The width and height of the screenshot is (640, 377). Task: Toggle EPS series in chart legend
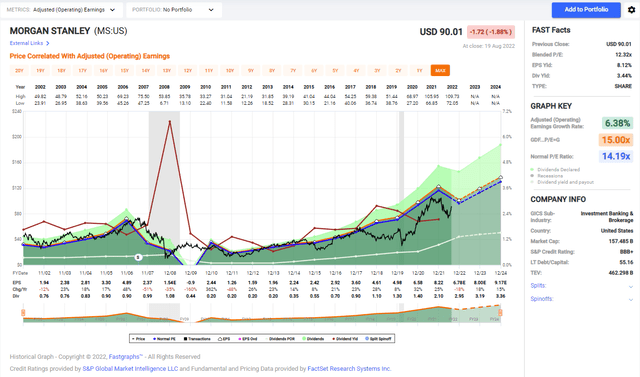click(x=224, y=339)
